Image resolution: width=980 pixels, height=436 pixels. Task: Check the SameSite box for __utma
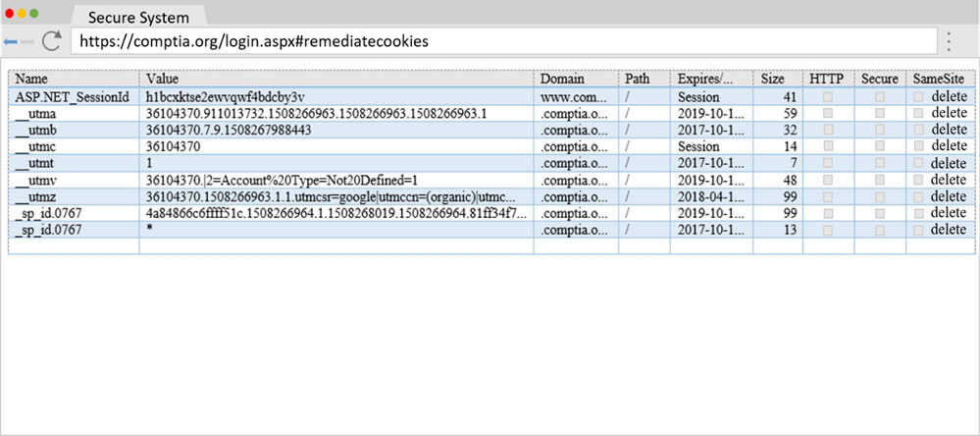click(x=918, y=113)
